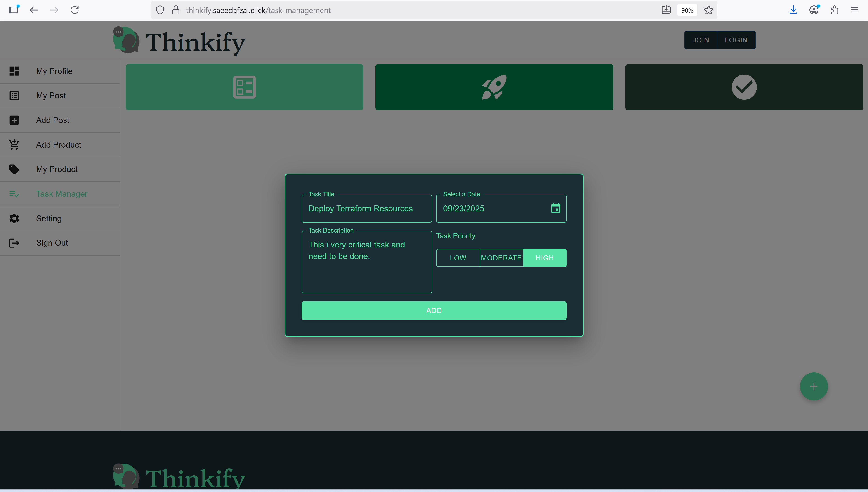Select LOW task priority
Image resolution: width=868 pixels, height=492 pixels.
(458, 257)
